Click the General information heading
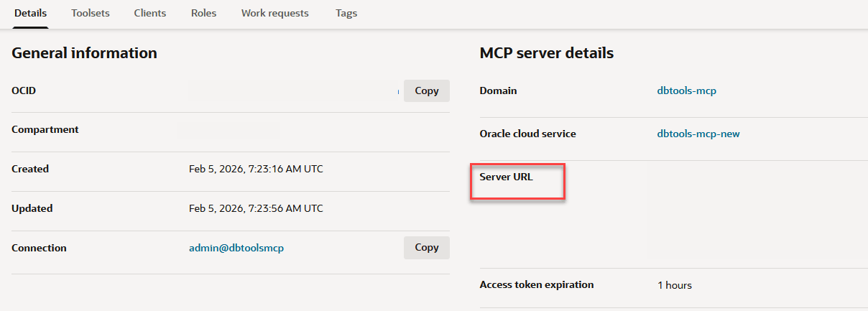Screen dimensions: 868x311 (84, 52)
